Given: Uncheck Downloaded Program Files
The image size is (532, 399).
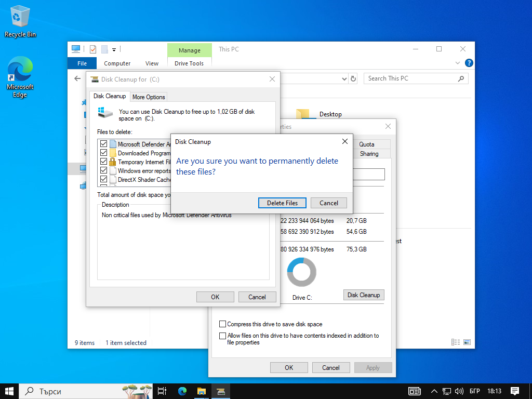Looking at the screenshot, I should 104,153.
